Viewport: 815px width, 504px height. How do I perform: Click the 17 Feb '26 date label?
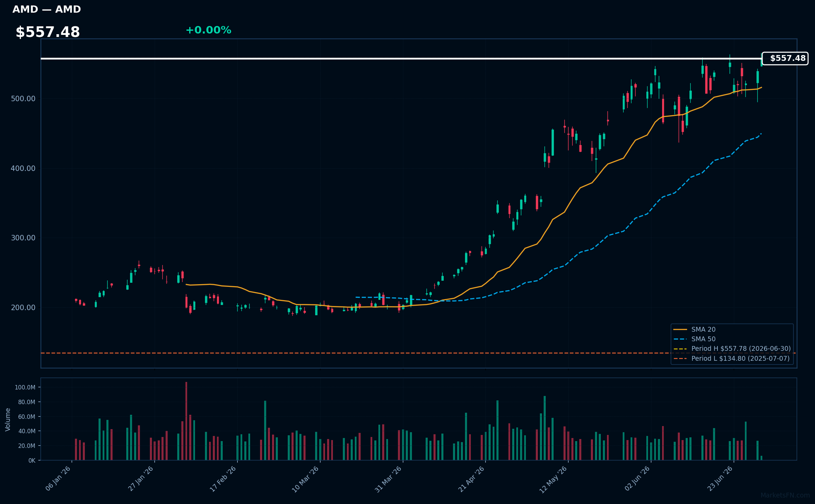[223, 479]
